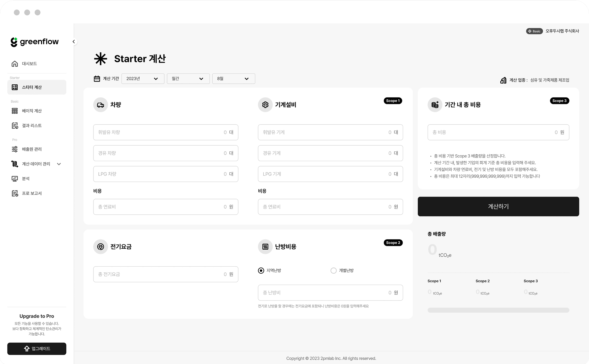589x364 pixels.
Task: Open the 대시보드 home icon
Action: 15,64
